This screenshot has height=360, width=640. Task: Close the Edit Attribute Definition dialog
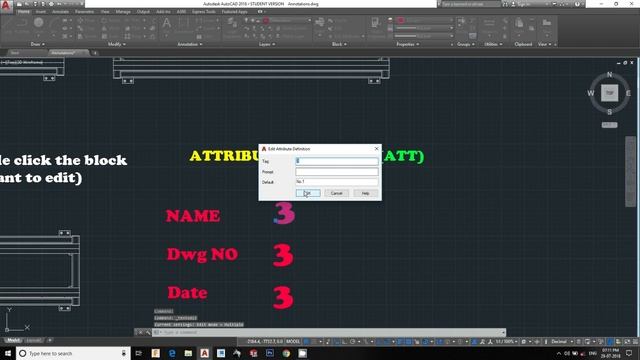376,149
